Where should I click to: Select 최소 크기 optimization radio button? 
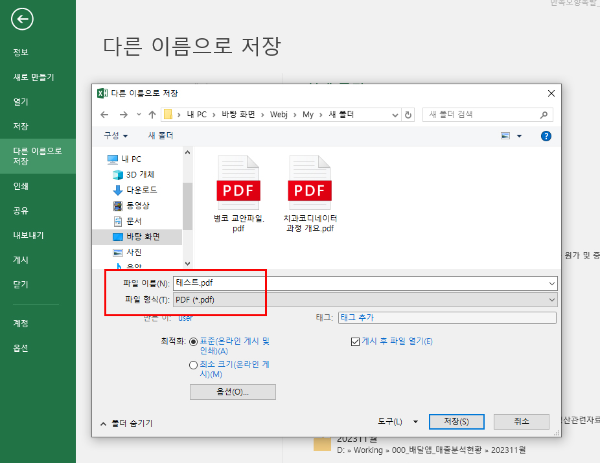(x=194, y=365)
